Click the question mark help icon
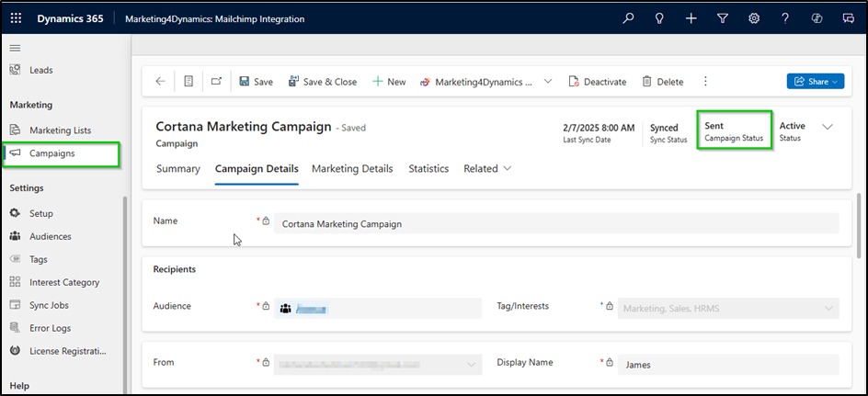Image resolution: width=868 pixels, height=396 pixels. (785, 18)
